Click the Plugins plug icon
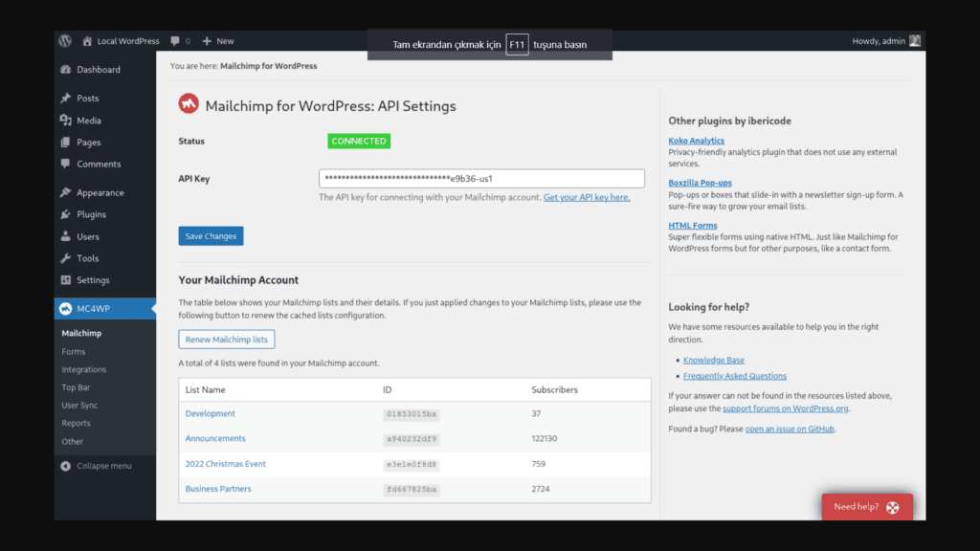 click(x=66, y=214)
